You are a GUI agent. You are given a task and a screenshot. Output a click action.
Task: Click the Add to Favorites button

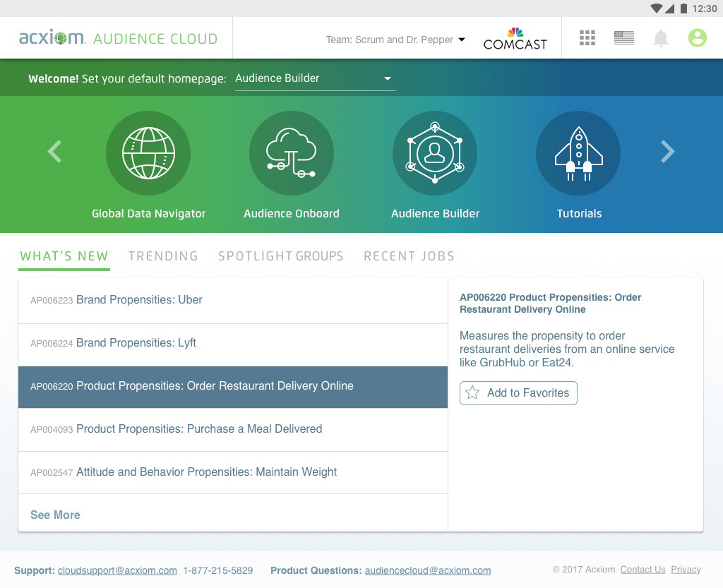[518, 393]
